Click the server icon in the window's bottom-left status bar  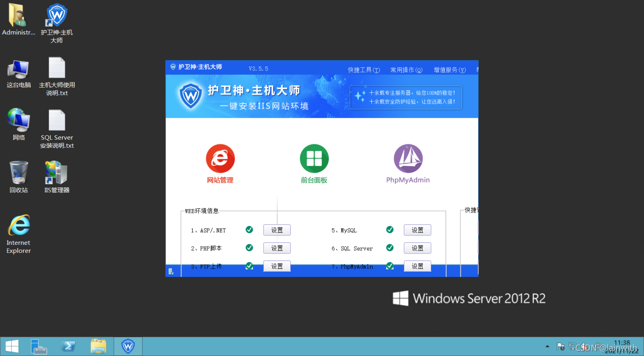(x=171, y=271)
